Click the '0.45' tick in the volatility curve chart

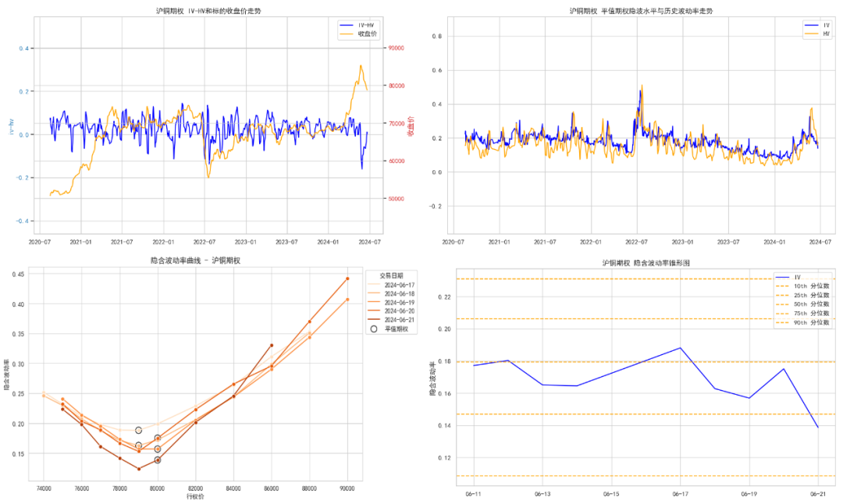coord(18,275)
